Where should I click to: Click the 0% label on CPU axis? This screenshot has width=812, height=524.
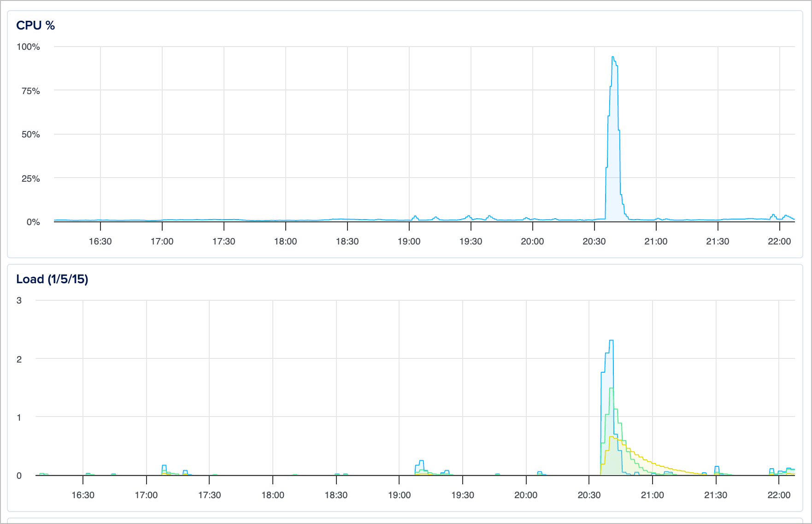[33, 222]
